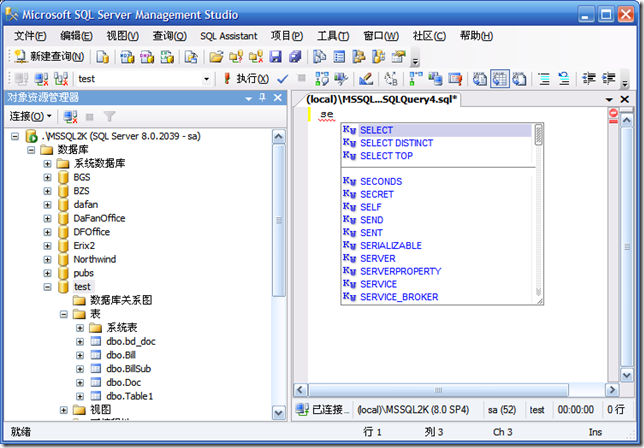The image size is (644, 448).
Task: Open the SQL Assistant menu
Action: [229, 36]
